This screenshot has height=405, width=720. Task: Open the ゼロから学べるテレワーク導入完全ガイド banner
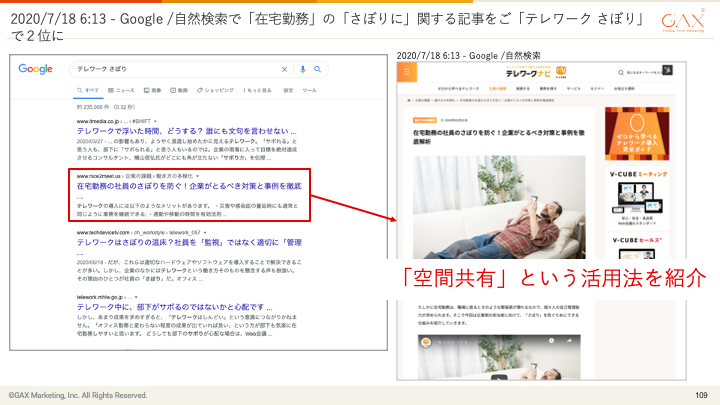(637, 134)
